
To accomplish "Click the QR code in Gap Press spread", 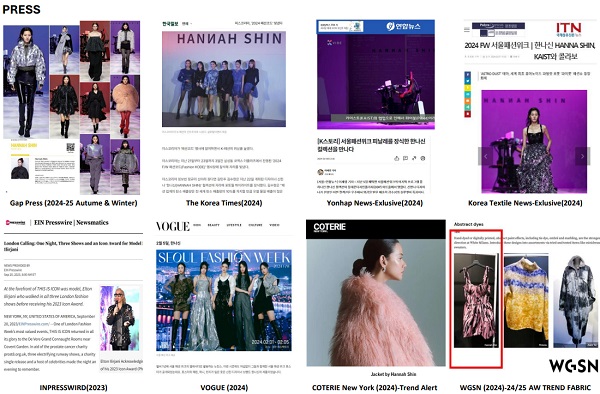I will pos(71,147).
